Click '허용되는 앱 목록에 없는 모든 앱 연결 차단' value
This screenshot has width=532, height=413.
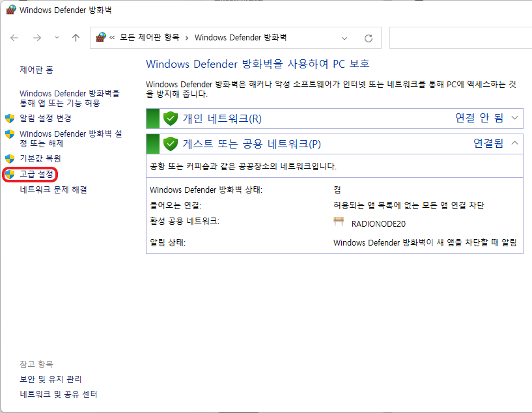click(408, 205)
